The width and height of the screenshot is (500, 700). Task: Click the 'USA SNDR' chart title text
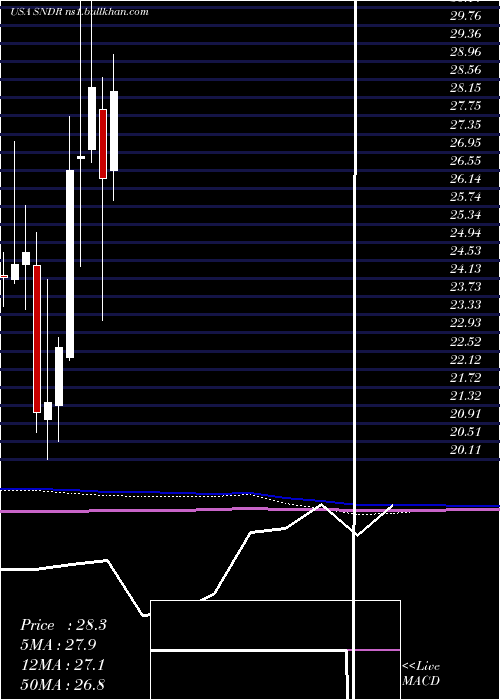click(39, 12)
